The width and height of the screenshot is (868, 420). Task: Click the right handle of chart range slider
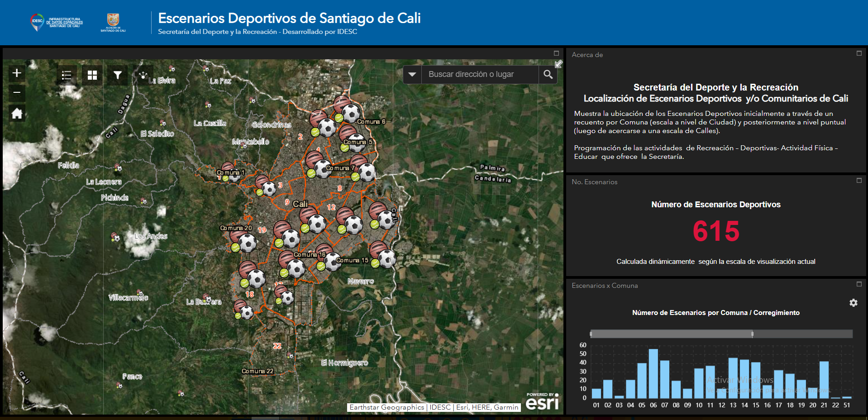[752, 334]
